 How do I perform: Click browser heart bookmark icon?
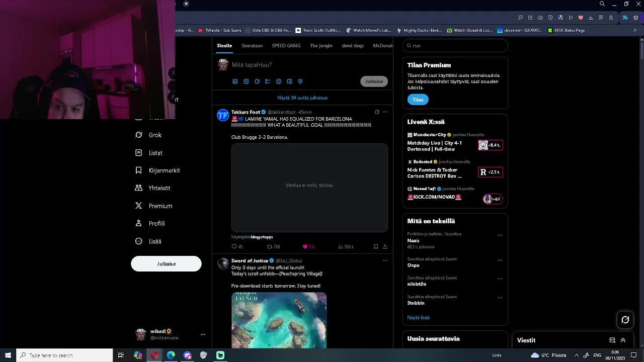581,18
